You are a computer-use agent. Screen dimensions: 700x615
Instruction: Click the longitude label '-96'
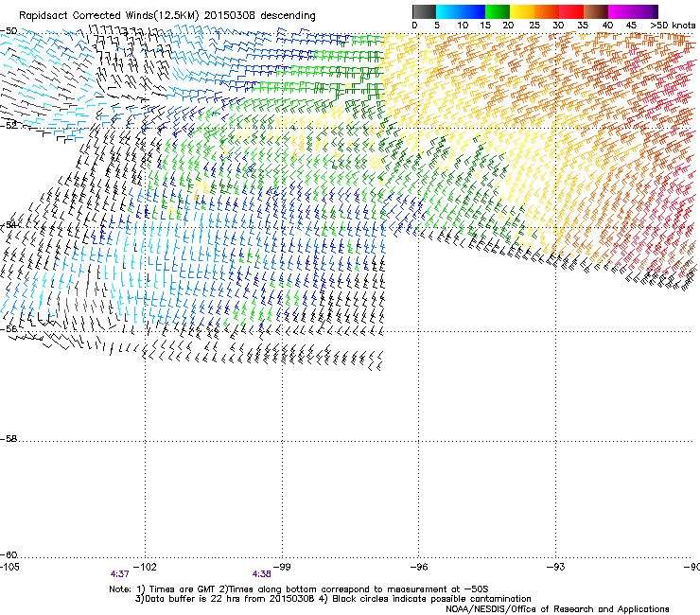point(419,567)
